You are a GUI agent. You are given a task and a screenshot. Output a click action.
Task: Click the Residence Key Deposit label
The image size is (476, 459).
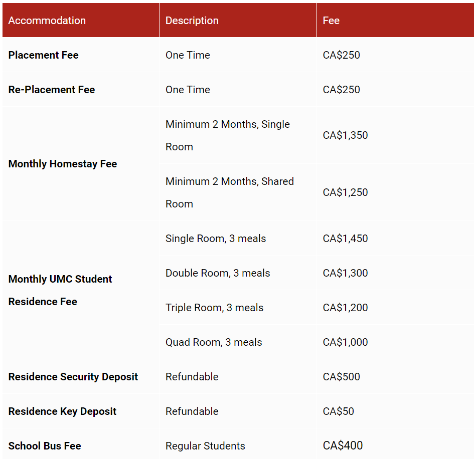pyautogui.click(x=62, y=411)
